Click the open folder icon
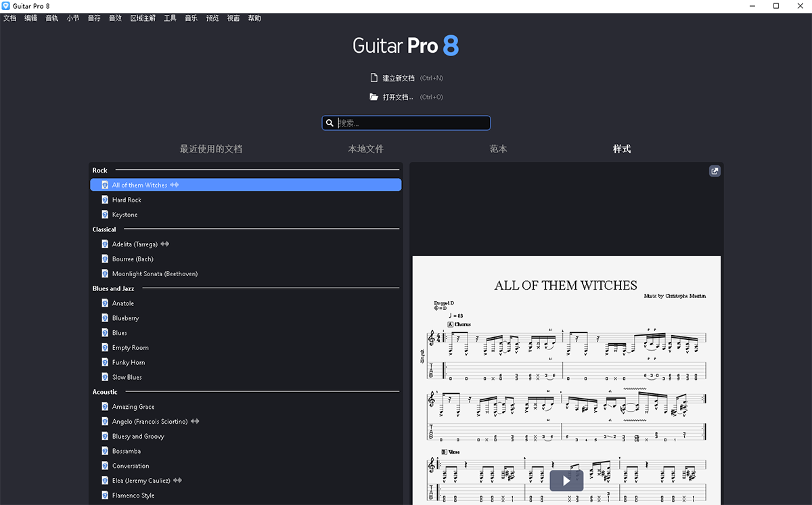This screenshot has height=505, width=812. (374, 97)
